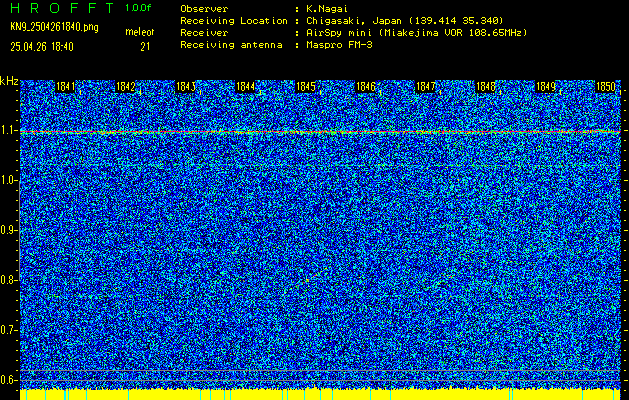Click time marker 1844
The width and height of the screenshot is (629, 400).
tap(246, 86)
